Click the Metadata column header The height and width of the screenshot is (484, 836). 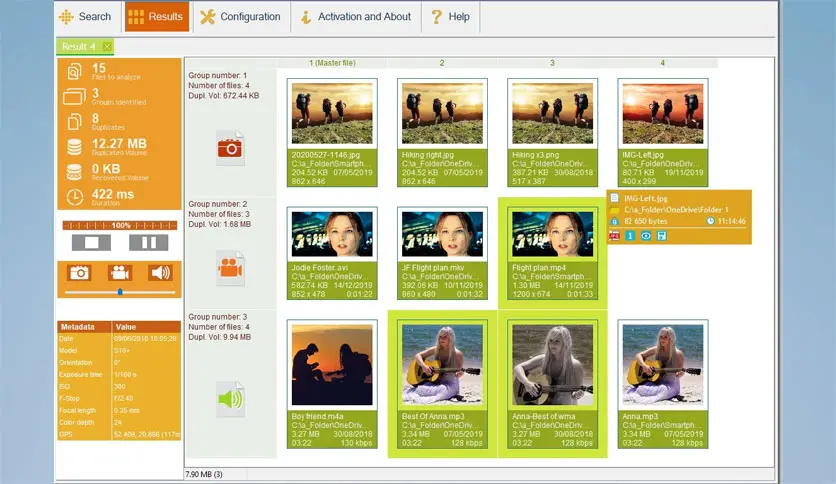point(85,327)
